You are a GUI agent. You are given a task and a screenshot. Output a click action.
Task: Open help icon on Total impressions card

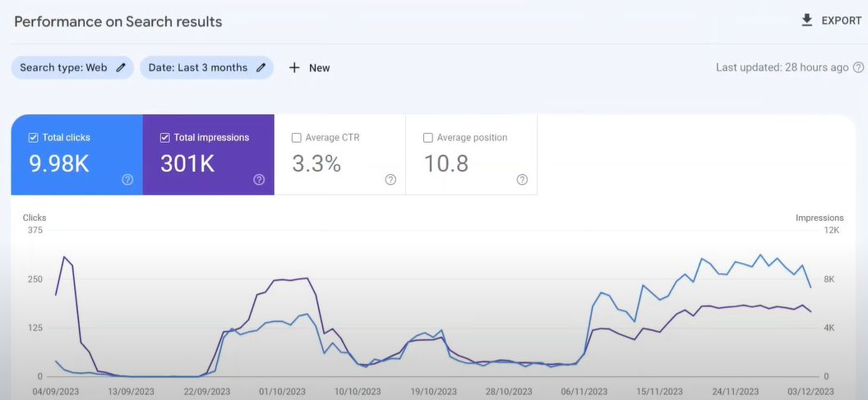(259, 179)
